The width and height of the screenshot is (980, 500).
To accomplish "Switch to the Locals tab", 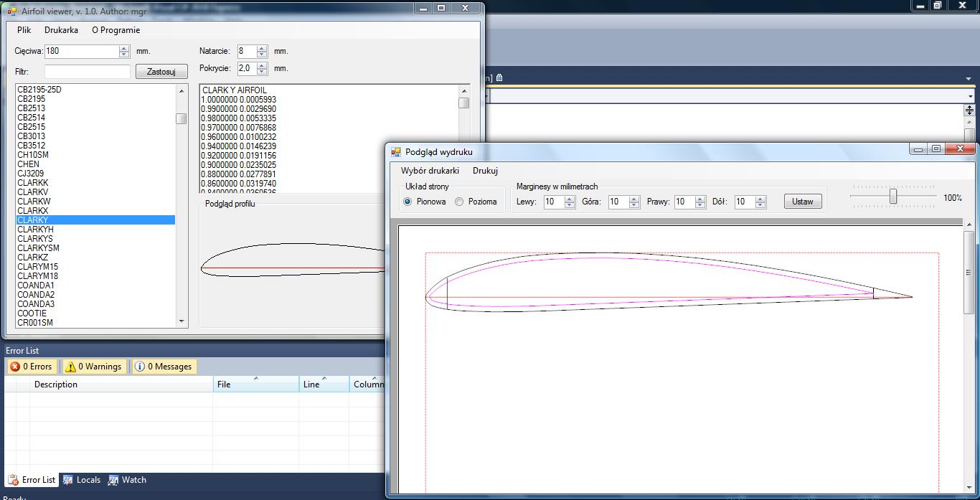I will (x=81, y=480).
